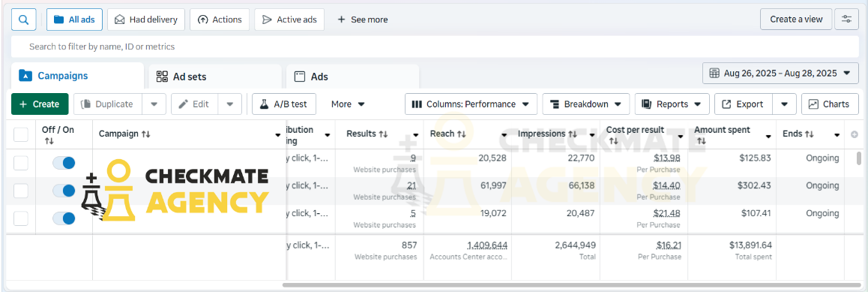868x292 pixels.
Task: Open the date range Aug 26–28 dropdown
Action: [x=780, y=73]
